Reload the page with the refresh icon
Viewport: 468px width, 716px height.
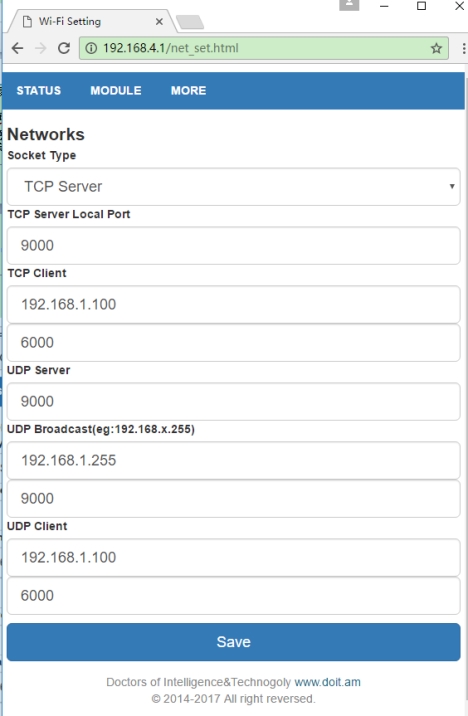pyautogui.click(x=64, y=48)
